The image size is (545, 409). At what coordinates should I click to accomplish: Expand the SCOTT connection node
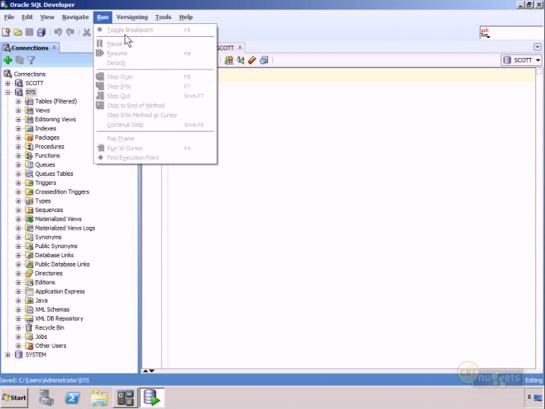click(8, 83)
